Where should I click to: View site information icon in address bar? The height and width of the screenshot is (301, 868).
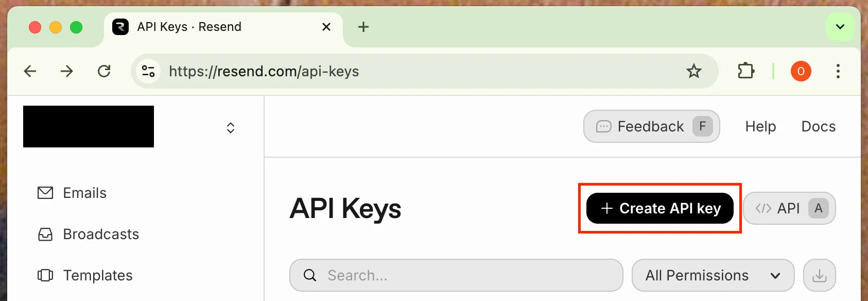(148, 71)
